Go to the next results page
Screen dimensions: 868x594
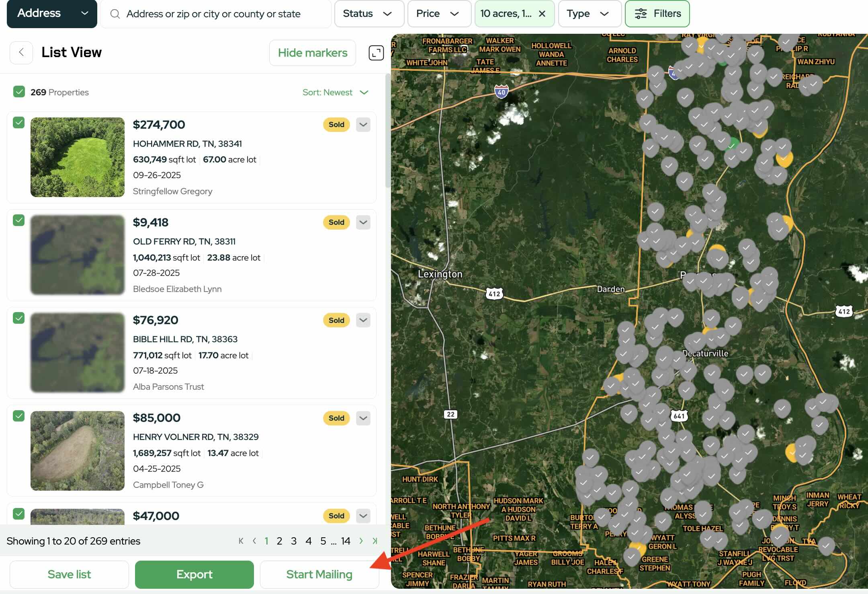(361, 541)
